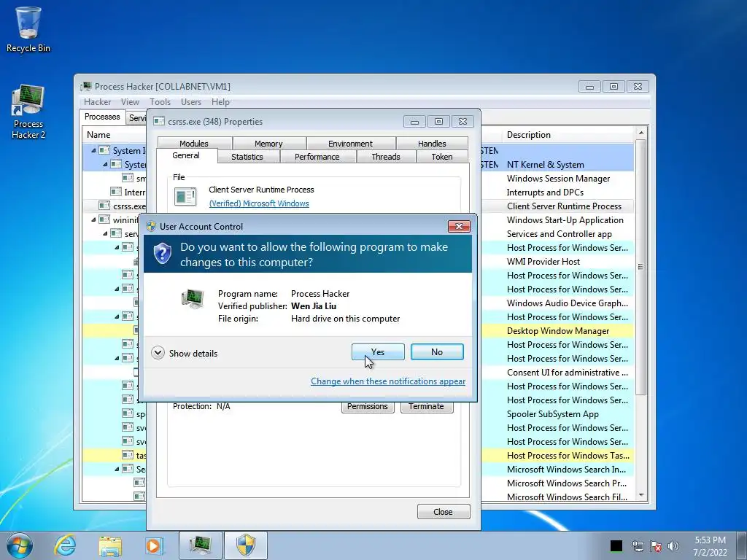Screen dimensions: 747x560
Task: Select 'Consent UI for administrative ...' row
Action: pos(567,373)
